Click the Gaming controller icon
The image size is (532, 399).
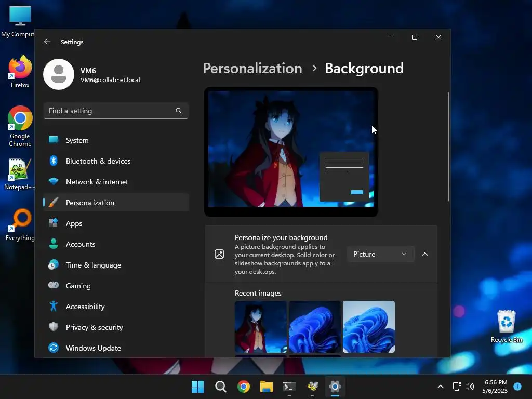pyautogui.click(x=54, y=285)
